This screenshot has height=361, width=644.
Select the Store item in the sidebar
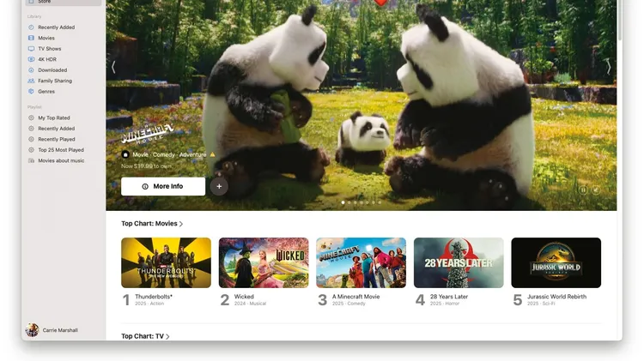click(x=64, y=2)
